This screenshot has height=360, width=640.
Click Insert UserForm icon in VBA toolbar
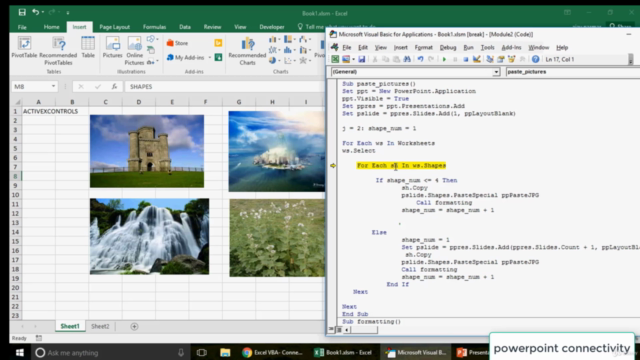coord(346,59)
